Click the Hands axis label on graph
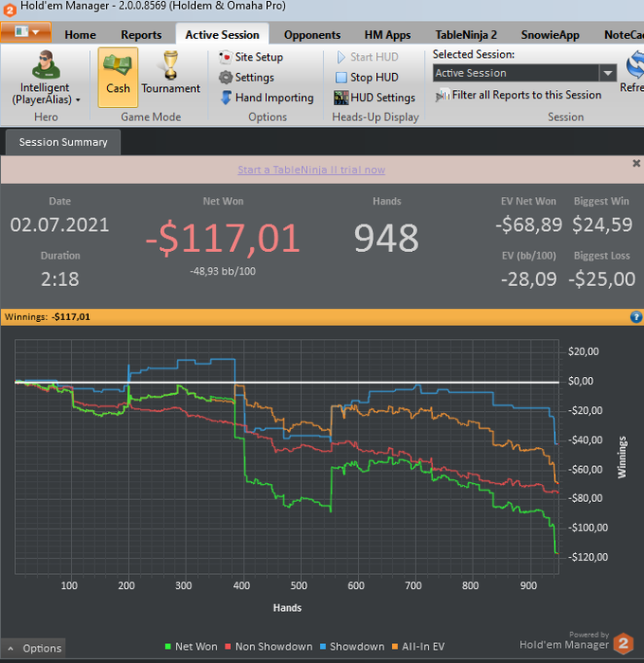Viewport: 644px width, 663px height. click(x=287, y=608)
